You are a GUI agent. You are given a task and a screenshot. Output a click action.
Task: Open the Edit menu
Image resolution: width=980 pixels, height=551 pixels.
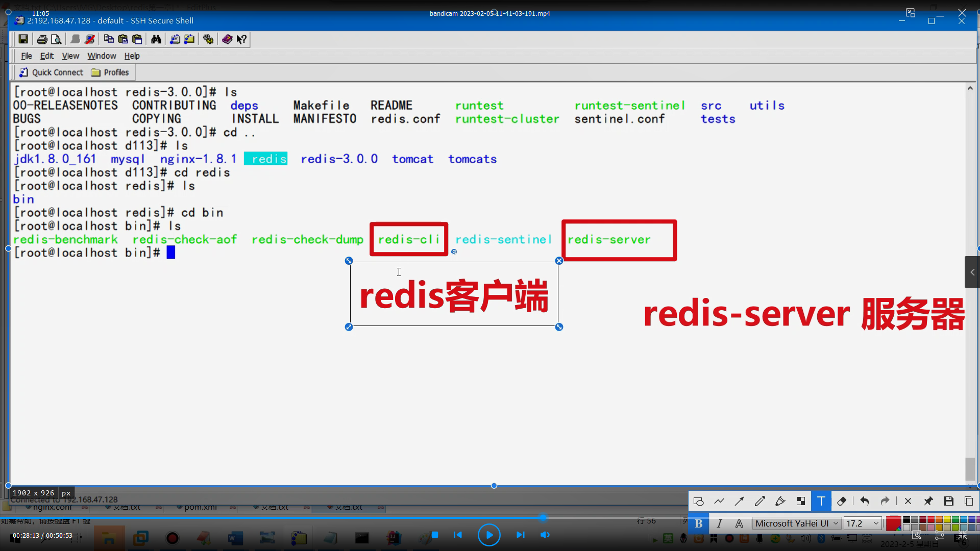tap(46, 56)
